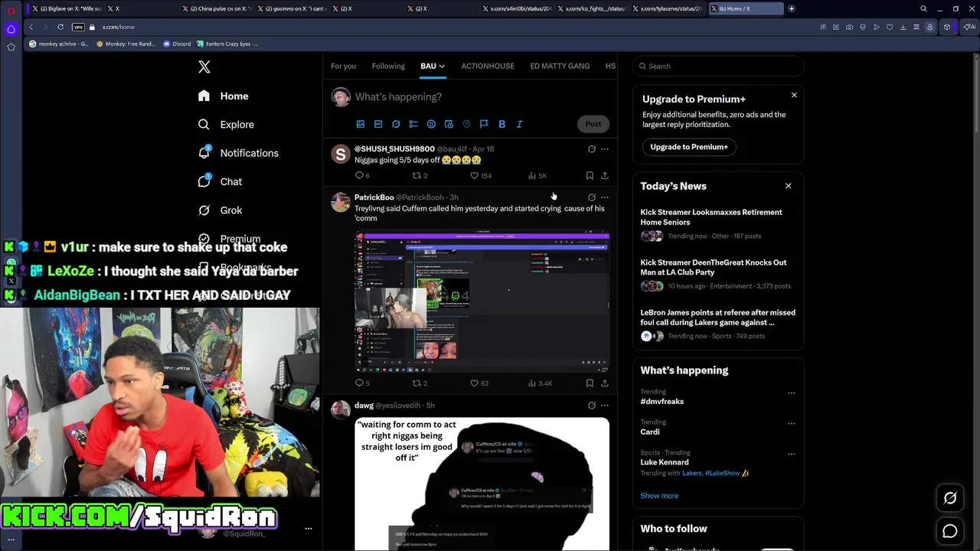
Task: Apply bold formatting in composer
Action: [x=501, y=124]
